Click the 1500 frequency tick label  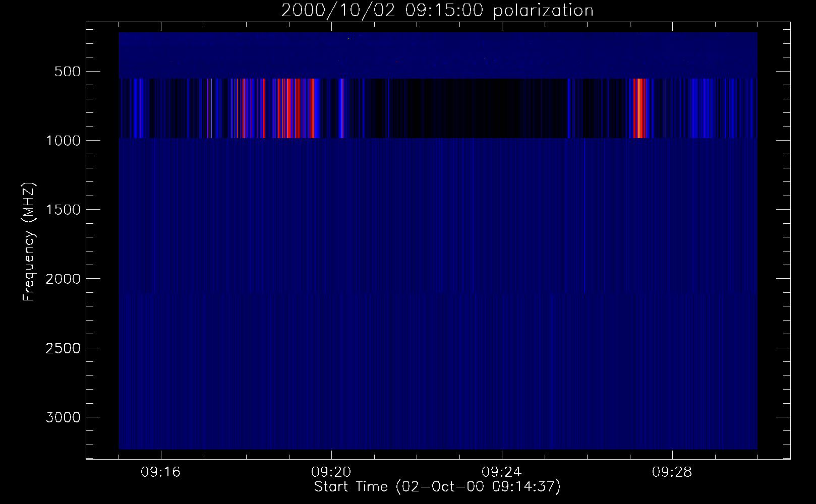coord(63,210)
